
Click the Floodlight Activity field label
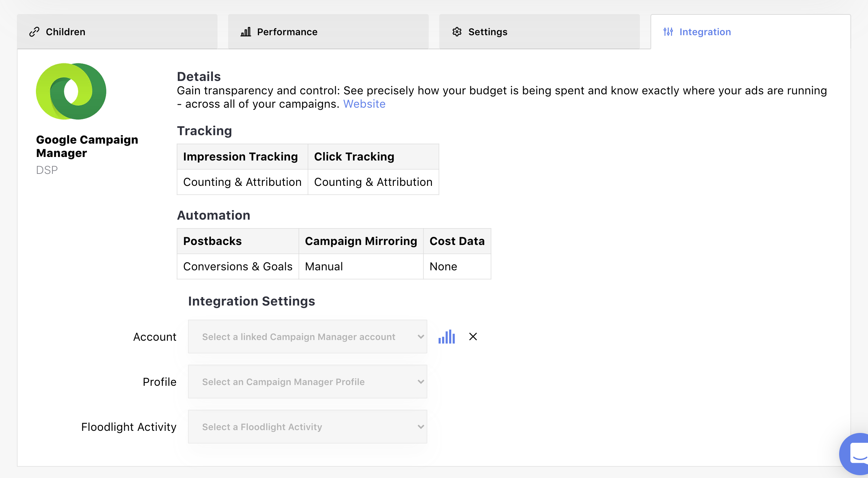[128, 427]
